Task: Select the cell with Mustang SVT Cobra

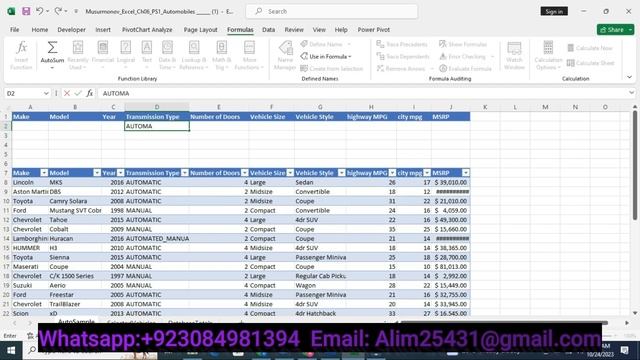Action: [75, 211]
